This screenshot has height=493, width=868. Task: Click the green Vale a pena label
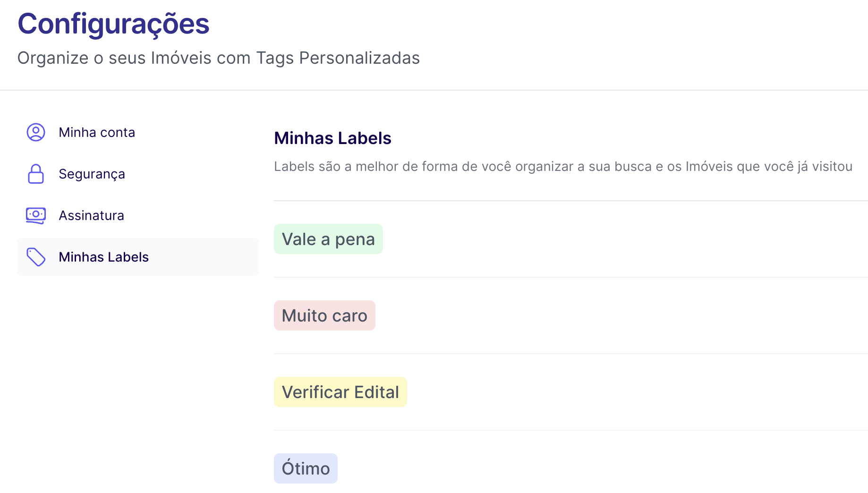[328, 239]
